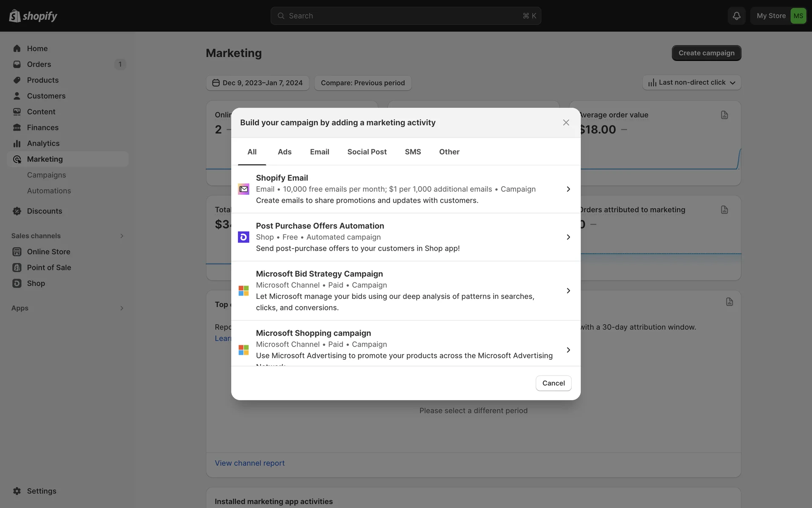Select the SMS tab
This screenshot has width=812, height=508.
click(x=413, y=152)
